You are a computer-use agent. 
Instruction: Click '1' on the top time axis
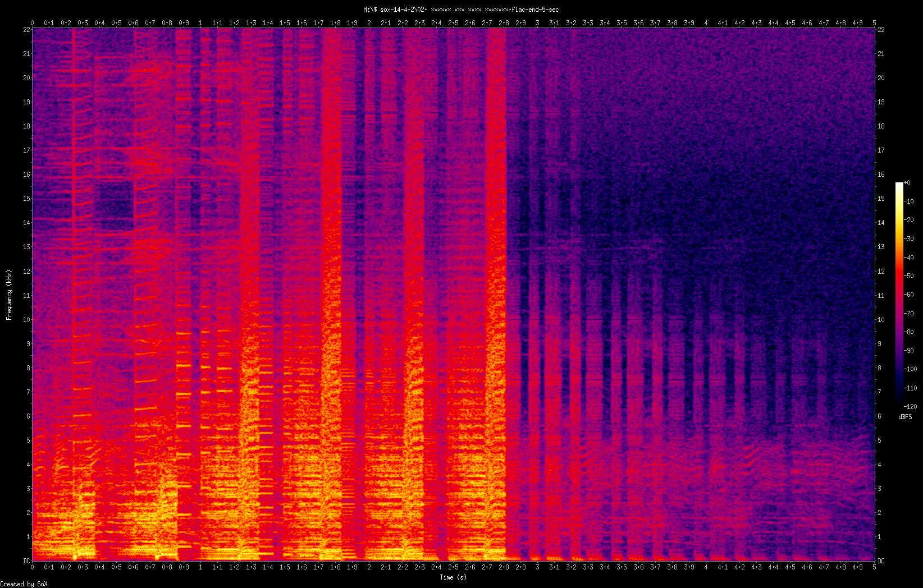coord(200,23)
